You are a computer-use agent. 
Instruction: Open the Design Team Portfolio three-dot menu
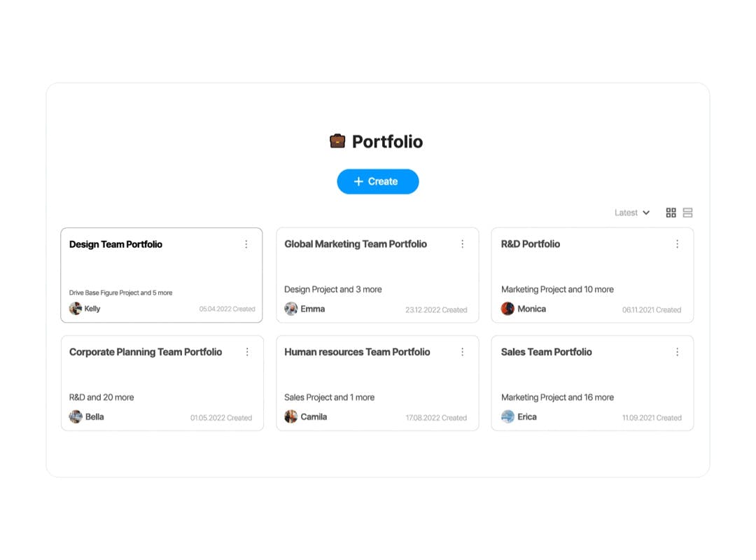[246, 244]
